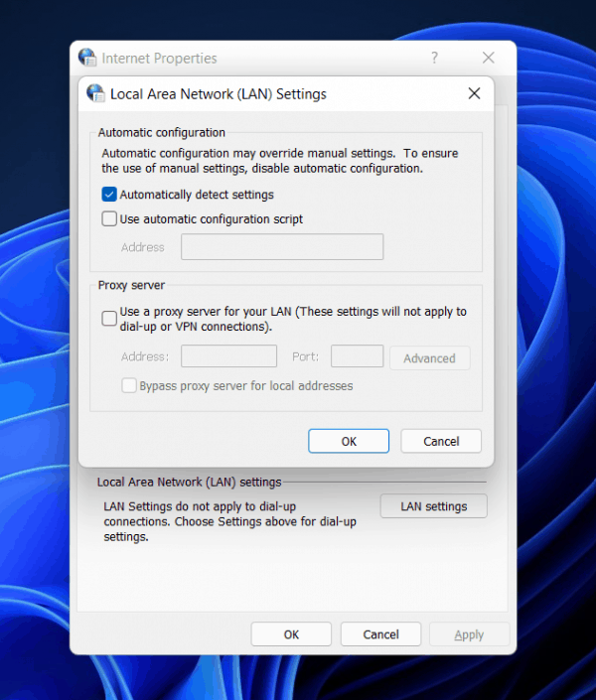Screen dimensions: 596x700
Task: Enable Use automatic configuration script
Action: pyautogui.click(x=109, y=218)
